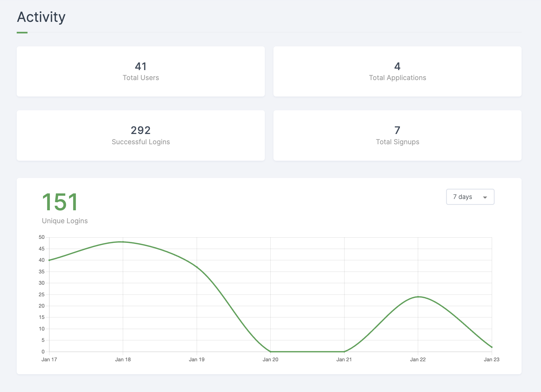541x392 pixels.
Task: Select the Successful Logins card
Action: (141, 135)
